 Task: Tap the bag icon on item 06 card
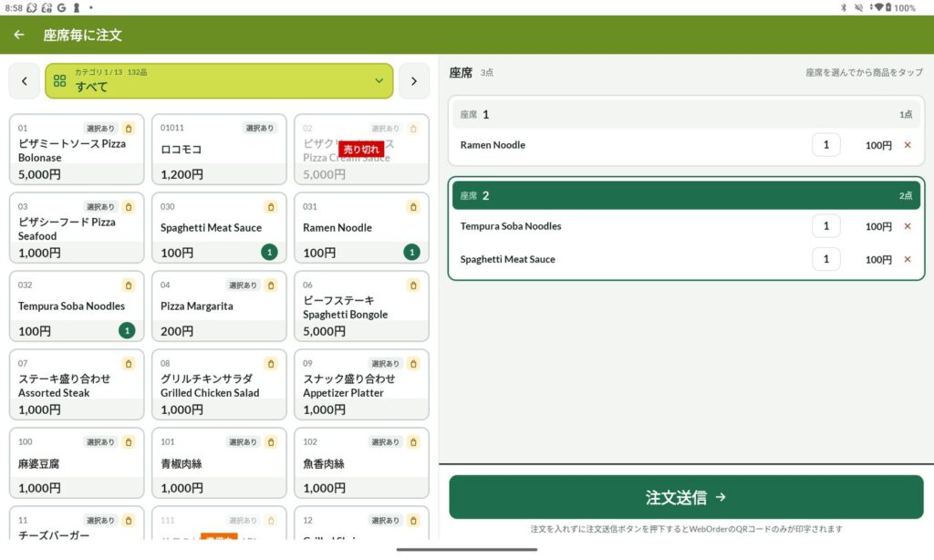click(x=413, y=285)
